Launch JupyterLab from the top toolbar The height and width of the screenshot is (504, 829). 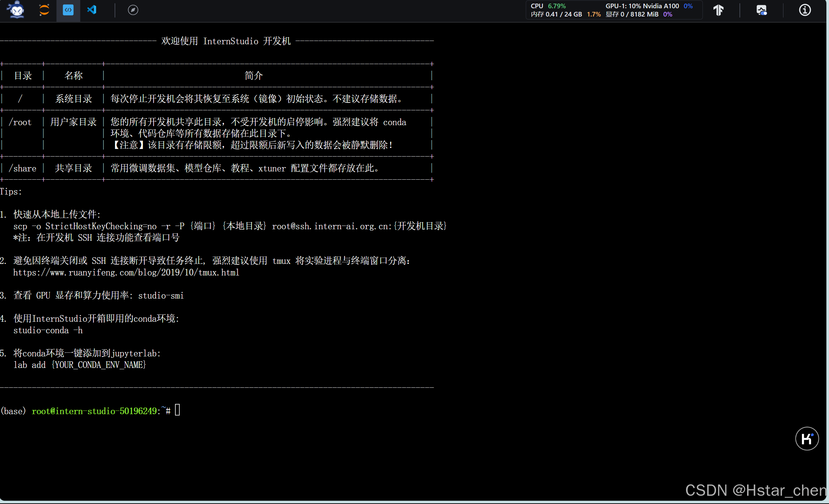(x=44, y=10)
